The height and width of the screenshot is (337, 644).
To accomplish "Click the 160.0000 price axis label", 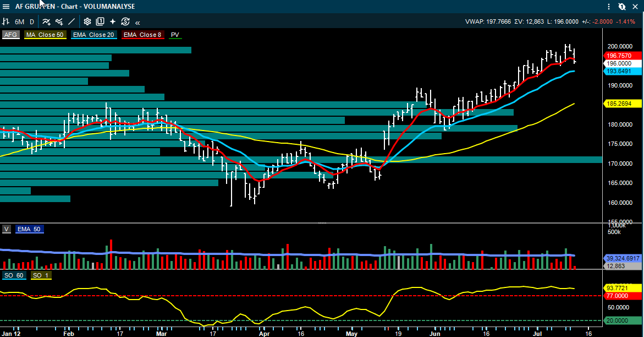I will click(620, 203).
